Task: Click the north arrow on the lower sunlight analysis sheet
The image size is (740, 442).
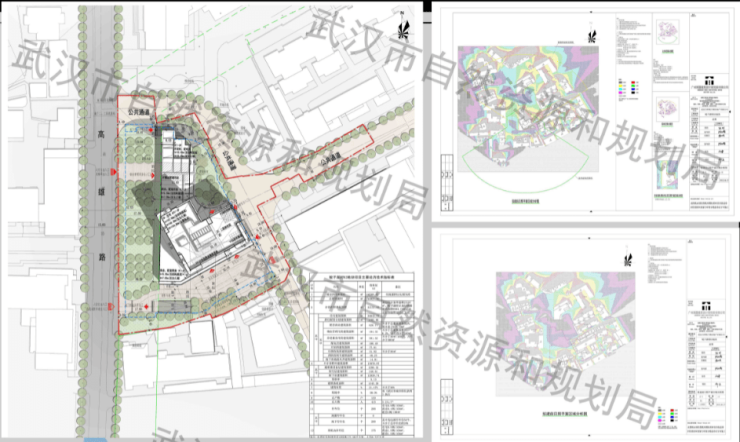Action: tap(628, 258)
